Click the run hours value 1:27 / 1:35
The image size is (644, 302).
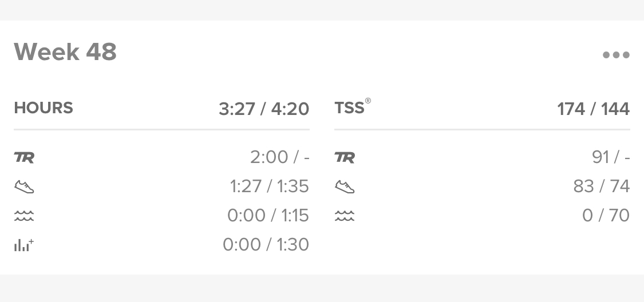pyautogui.click(x=270, y=186)
